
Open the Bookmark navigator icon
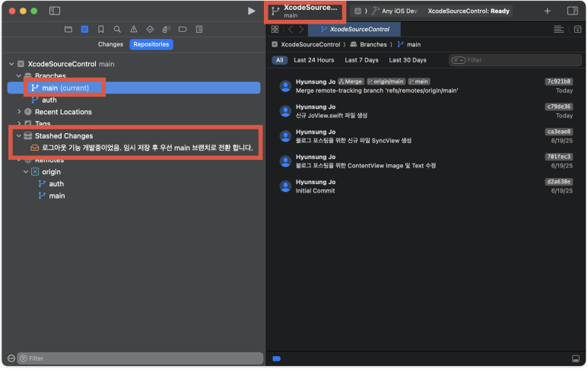tap(101, 29)
